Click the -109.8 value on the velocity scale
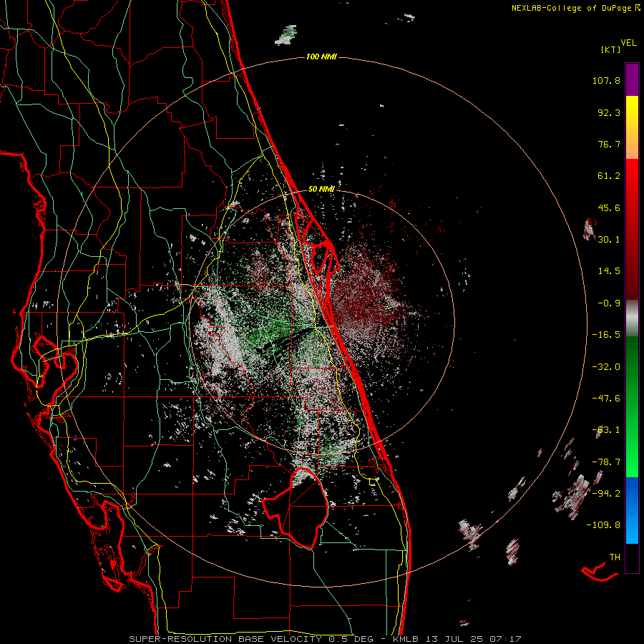Viewport: 644px width, 644px height. click(603, 525)
